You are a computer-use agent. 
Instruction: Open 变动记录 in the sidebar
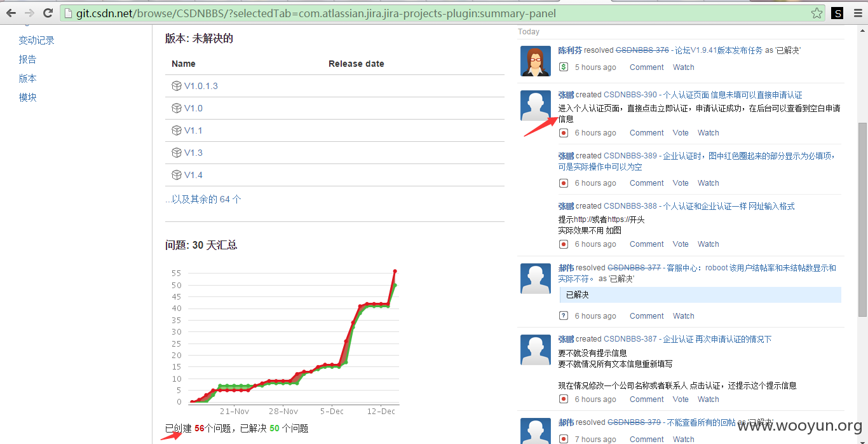tap(37, 40)
